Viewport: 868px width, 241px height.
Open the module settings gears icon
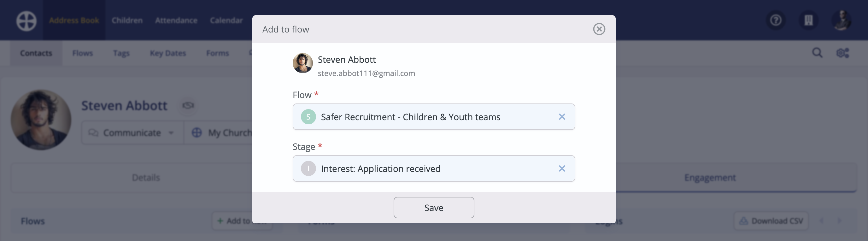pyautogui.click(x=842, y=53)
